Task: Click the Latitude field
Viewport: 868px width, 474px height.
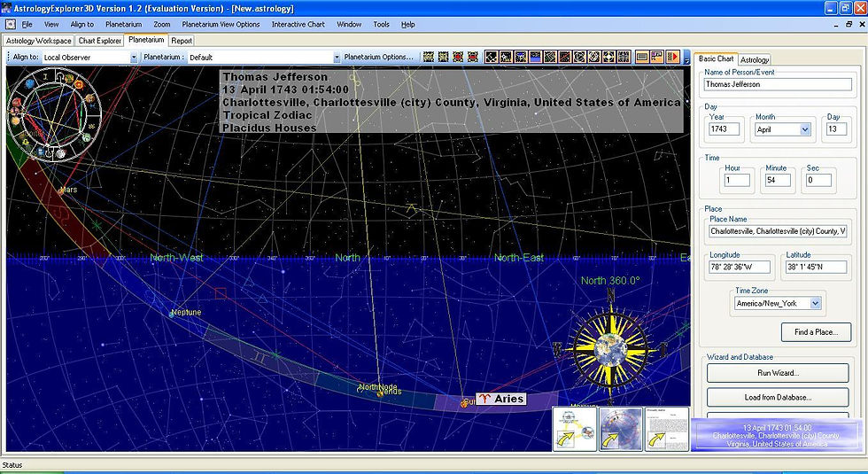Action: coord(816,267)
